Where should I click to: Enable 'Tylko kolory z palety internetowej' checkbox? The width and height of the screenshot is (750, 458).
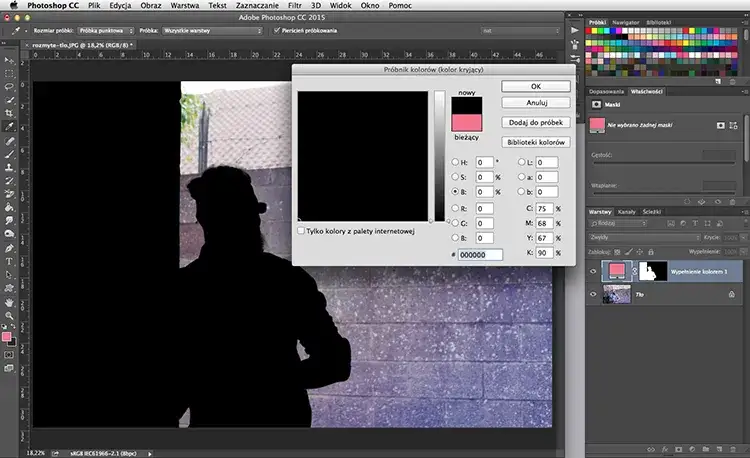[303, 231]
